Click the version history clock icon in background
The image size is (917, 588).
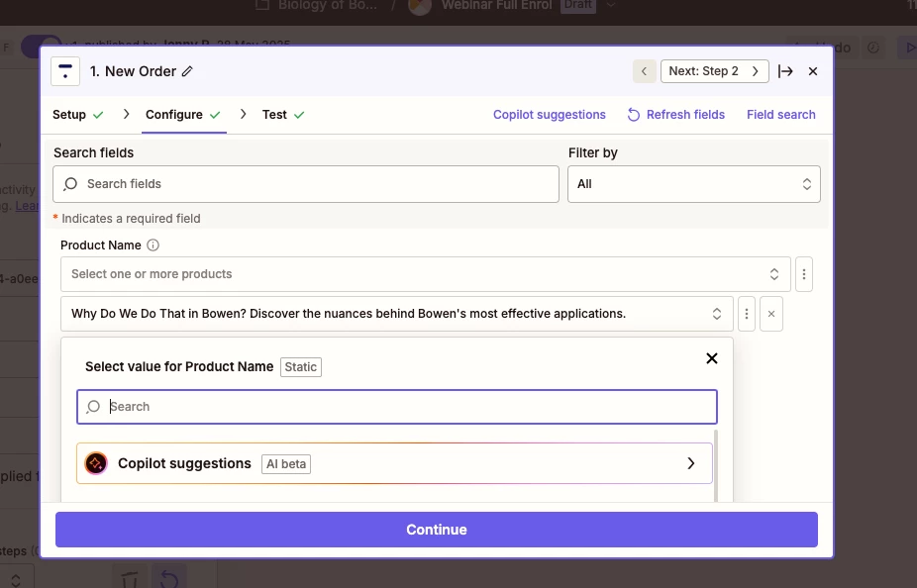873,48
